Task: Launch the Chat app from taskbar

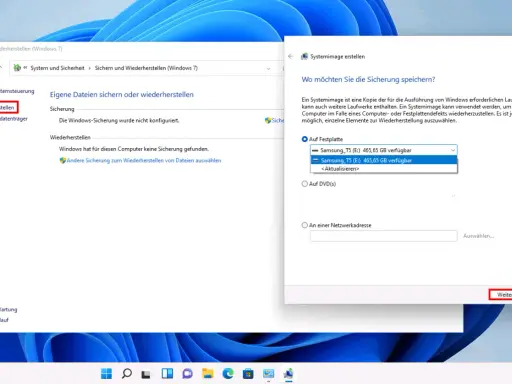Action: point(187,374)
